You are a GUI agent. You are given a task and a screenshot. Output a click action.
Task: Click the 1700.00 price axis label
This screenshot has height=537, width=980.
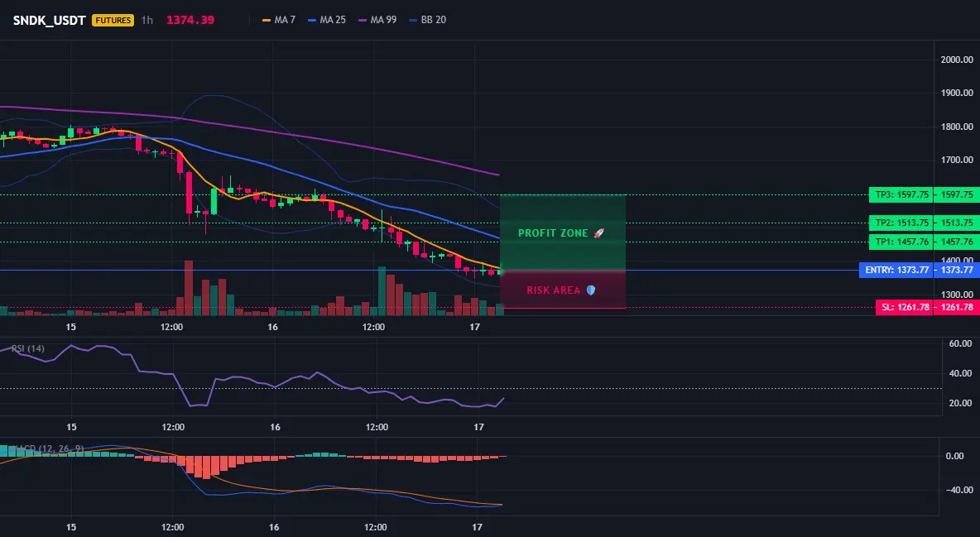click(x=957, y=160)
